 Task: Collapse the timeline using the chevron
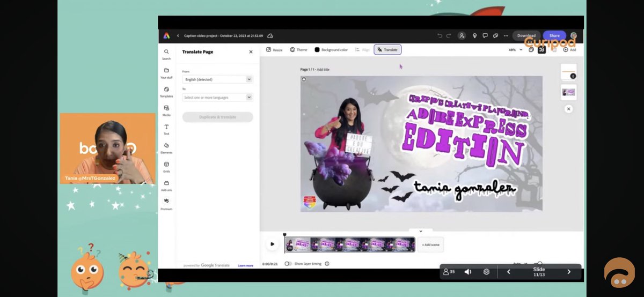coord(421,231)
